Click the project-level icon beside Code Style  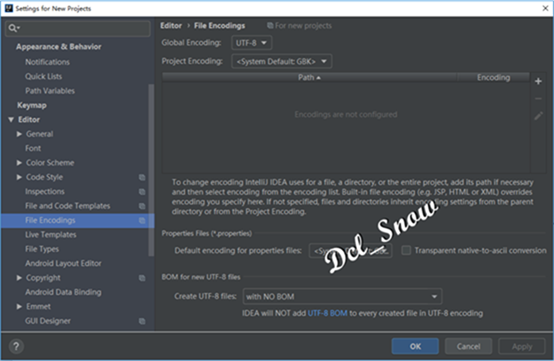[x=142, y=177]
